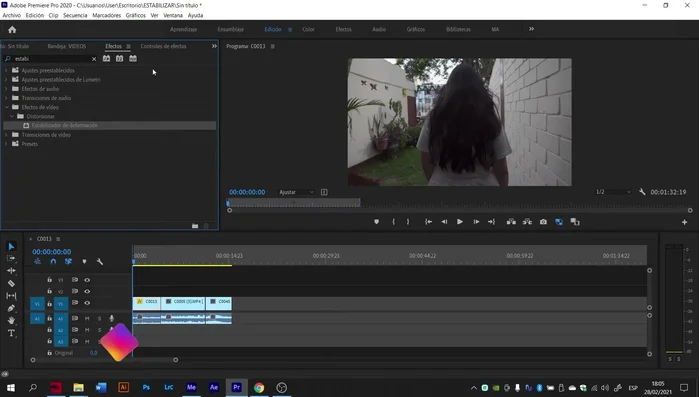This screenshot has width=699, height=397.
Task: Click Go to In point
Action: click(428, 222)
